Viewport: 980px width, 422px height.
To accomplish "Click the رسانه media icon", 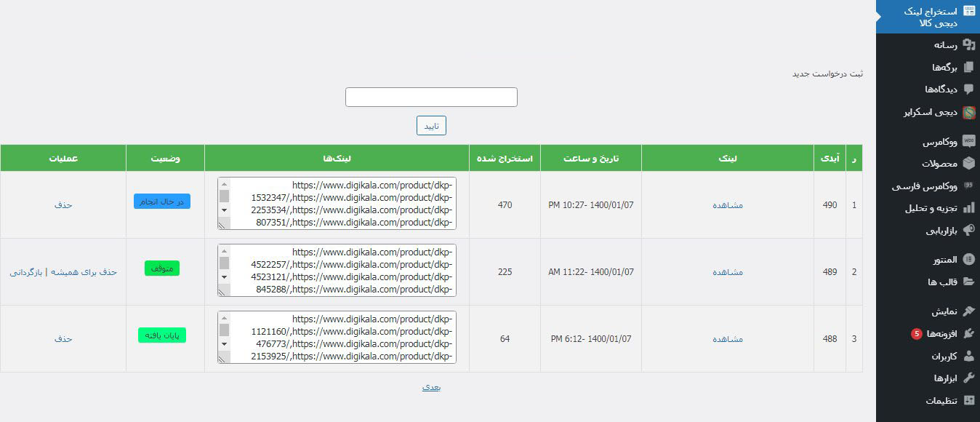I will [x=968, y=44].
